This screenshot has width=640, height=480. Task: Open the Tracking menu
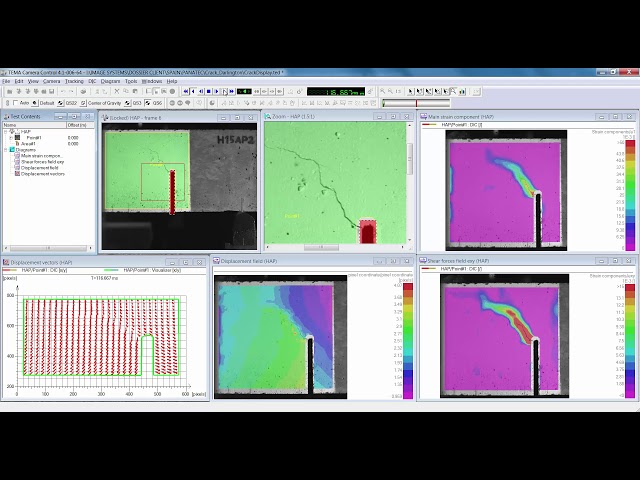(74, 81)
